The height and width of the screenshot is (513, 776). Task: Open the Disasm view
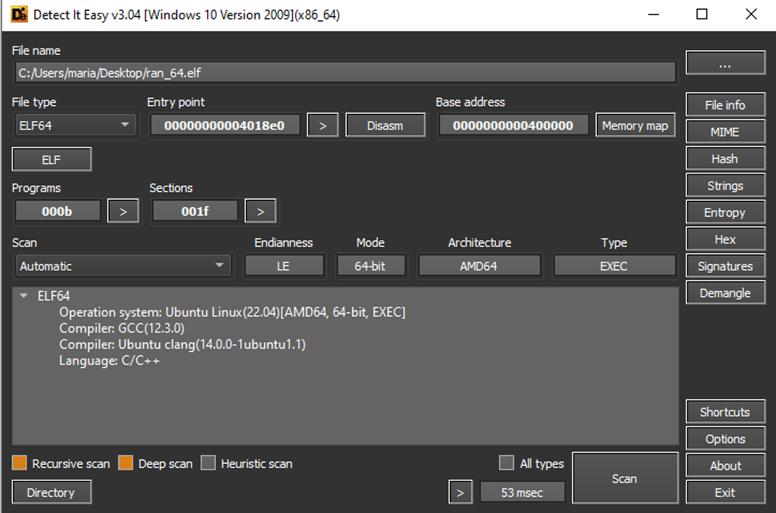[x=385, y=125]
